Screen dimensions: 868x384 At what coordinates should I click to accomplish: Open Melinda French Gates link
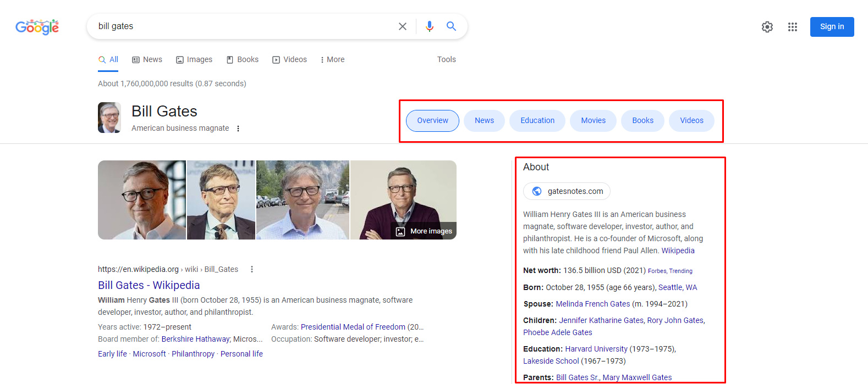[593, 304]
